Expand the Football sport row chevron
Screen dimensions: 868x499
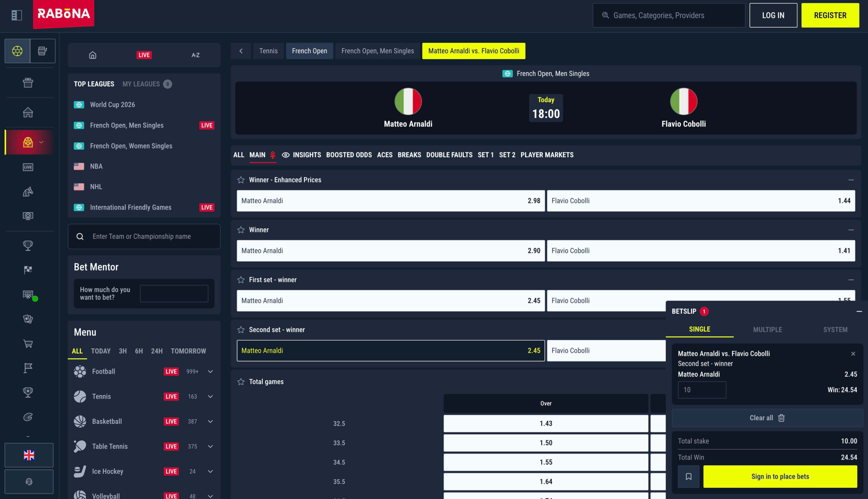pos(210,371)
